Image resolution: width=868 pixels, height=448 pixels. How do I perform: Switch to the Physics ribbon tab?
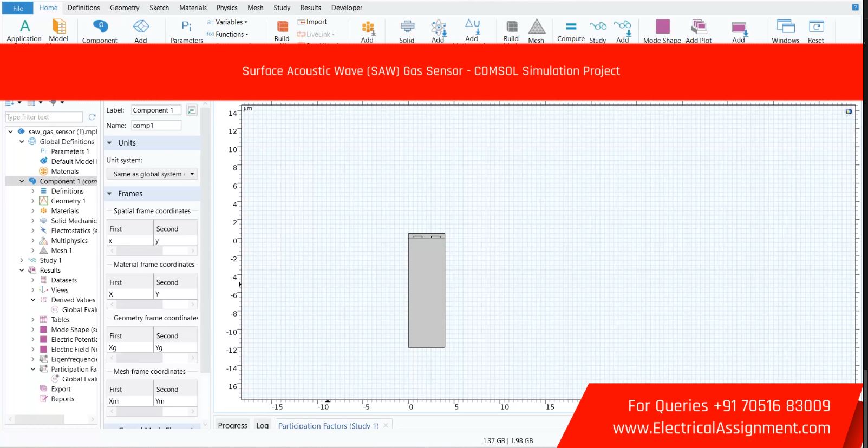227,8
